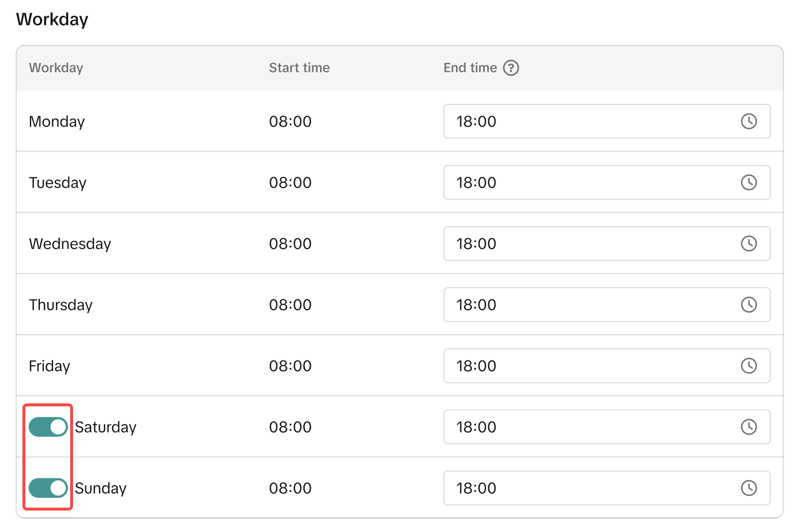Disable the Saturday workday toggle

coord(48,427)
